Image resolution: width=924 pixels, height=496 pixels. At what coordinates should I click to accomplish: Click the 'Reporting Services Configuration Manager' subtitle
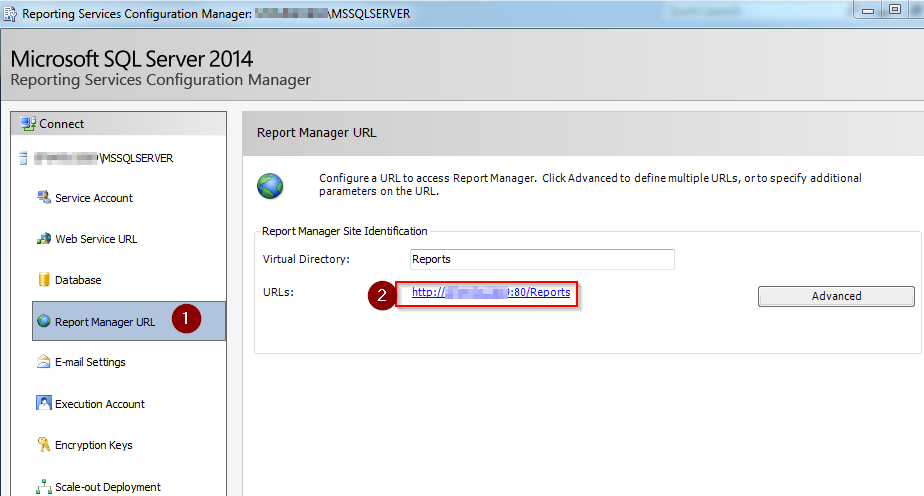(160, 80)
